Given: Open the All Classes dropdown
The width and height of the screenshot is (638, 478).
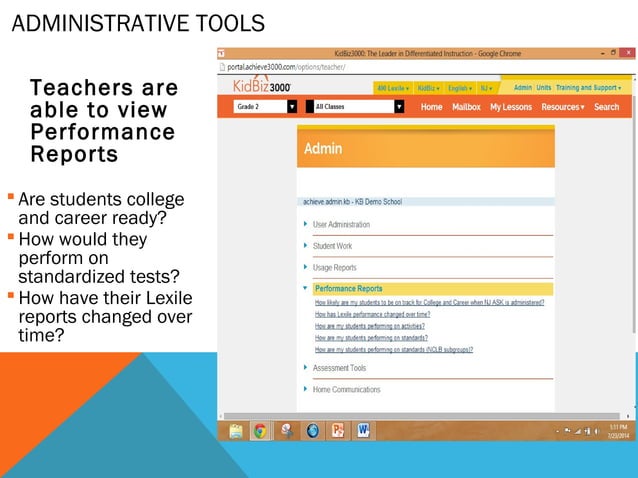Looking at the screenshot, I should click(x=355, y=107).
